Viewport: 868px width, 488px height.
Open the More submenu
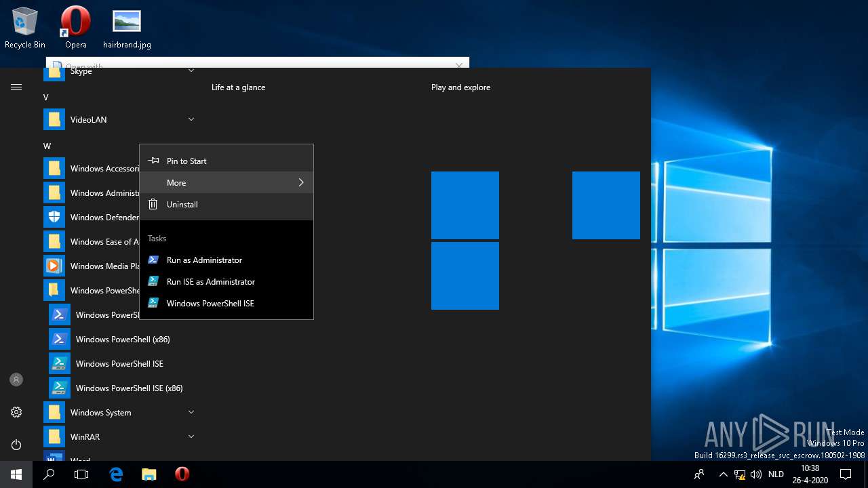point(226,182)
